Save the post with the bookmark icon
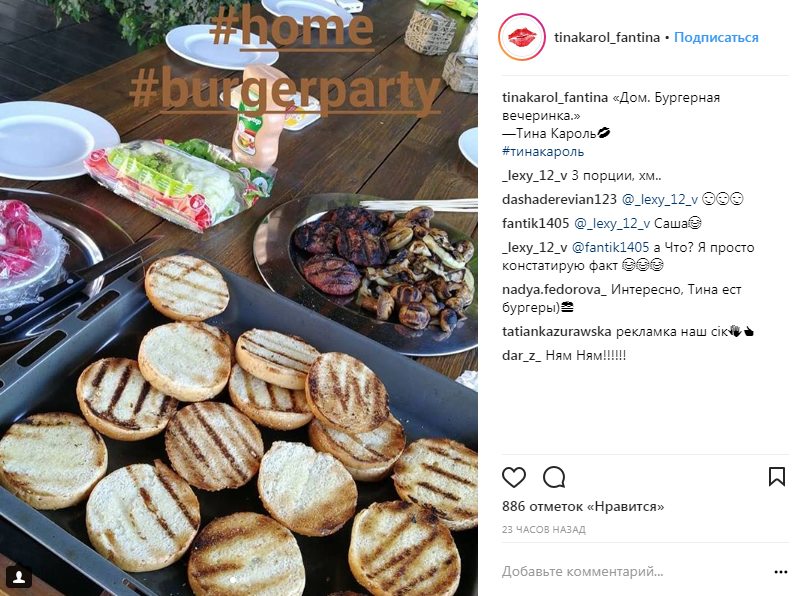Image resolution: width=812 pixels, height=596 pixels. tap(777, 476)
